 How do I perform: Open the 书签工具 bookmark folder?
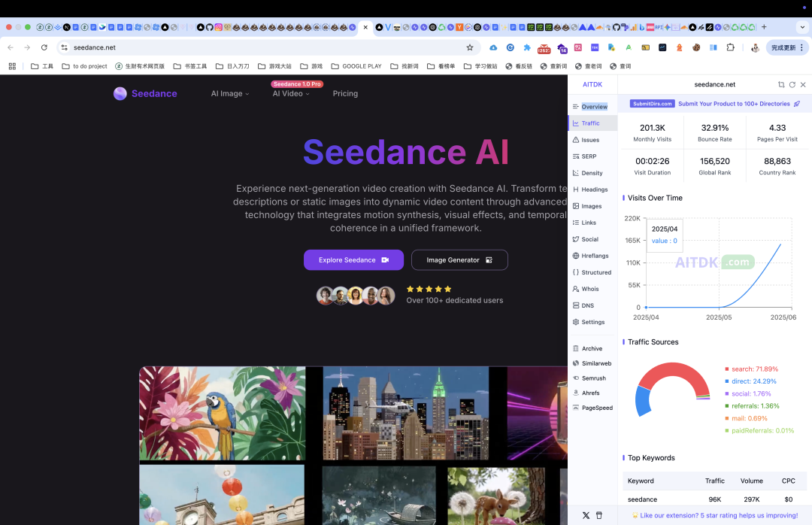point(190,66)
